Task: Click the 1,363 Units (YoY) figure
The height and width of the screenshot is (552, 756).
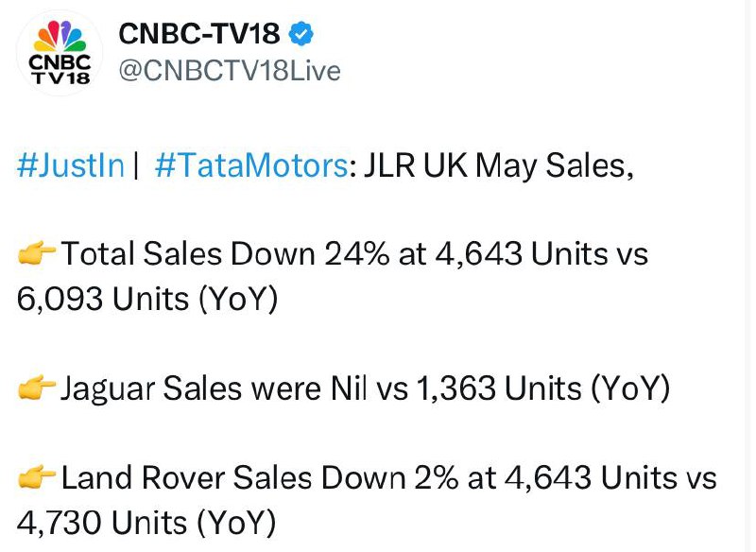Action: pos(542,388)
